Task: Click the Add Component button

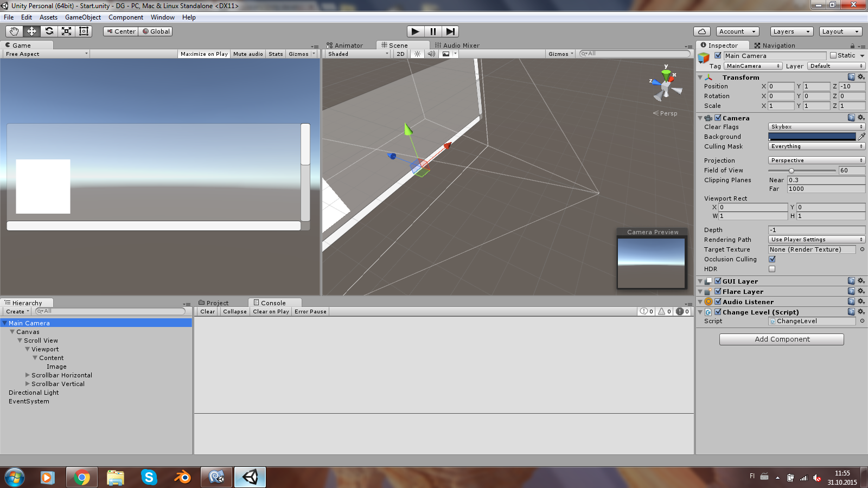Action: point(781,339)
